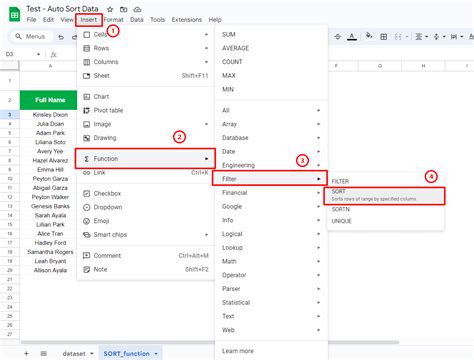Pick AVERAGE from the function list

coord(272,48)
